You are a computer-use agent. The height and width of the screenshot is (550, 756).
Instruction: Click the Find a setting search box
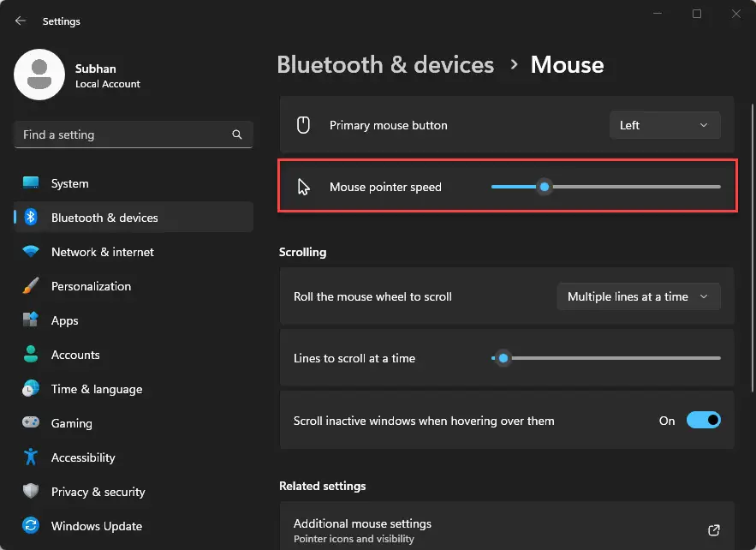(134, 135)
